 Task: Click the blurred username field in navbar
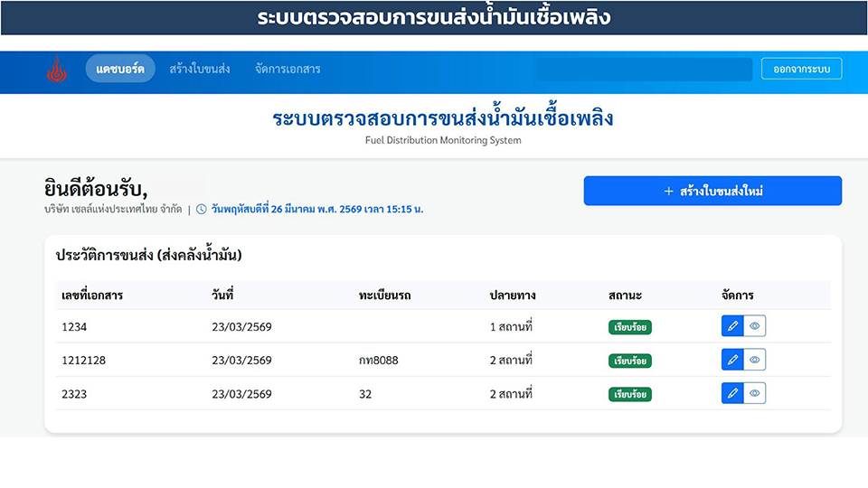644,70
